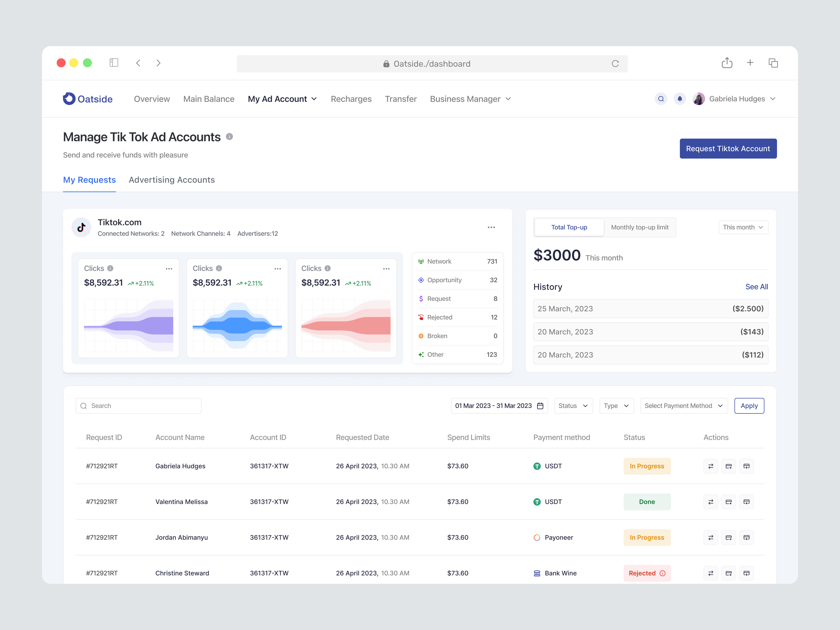
Task: Click the transfer arrows icon for Gabriela Hudges row
Action: click(x=710, y=466)
